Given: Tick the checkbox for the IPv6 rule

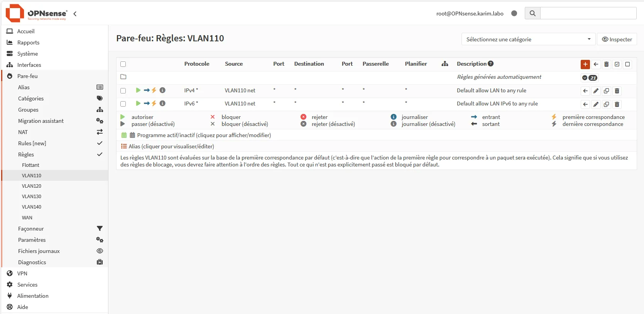Looking at the screenshot, I should click(123, 104).
